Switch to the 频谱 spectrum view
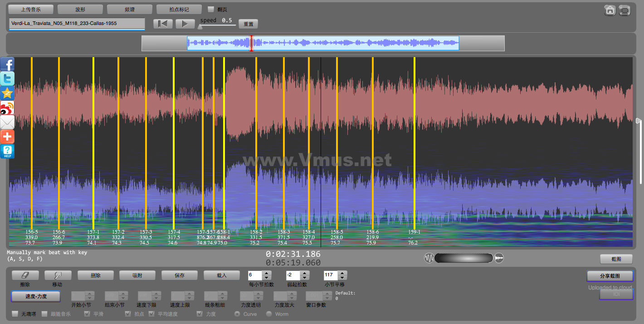This screenshot has width=644, height=324. coord(130,9)
